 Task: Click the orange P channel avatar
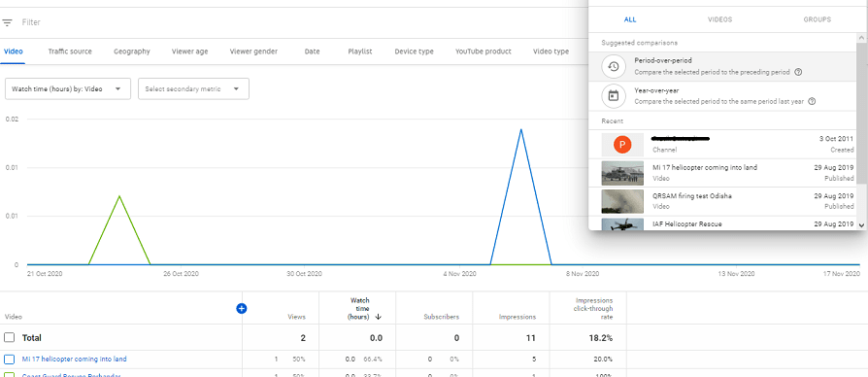pyautogui.click(x=622, y=145)
